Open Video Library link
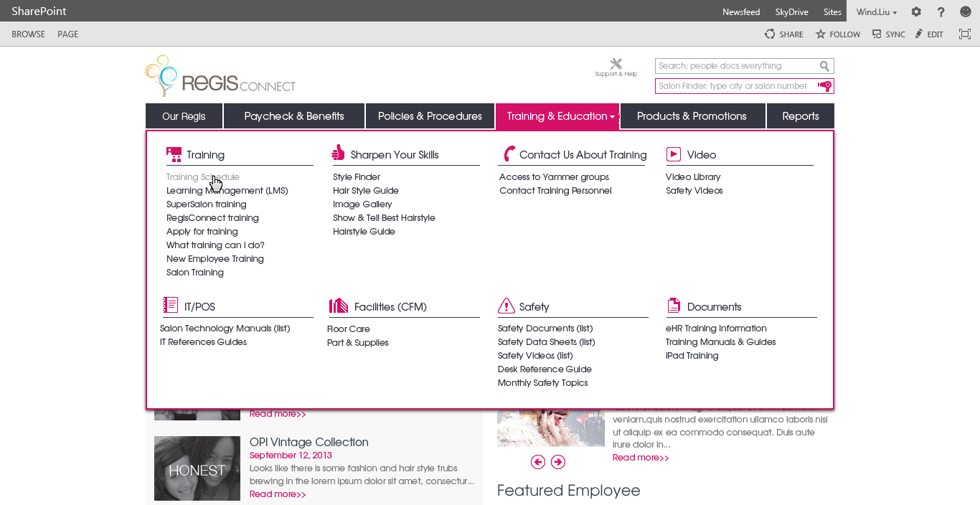 [x=693, y=177]
